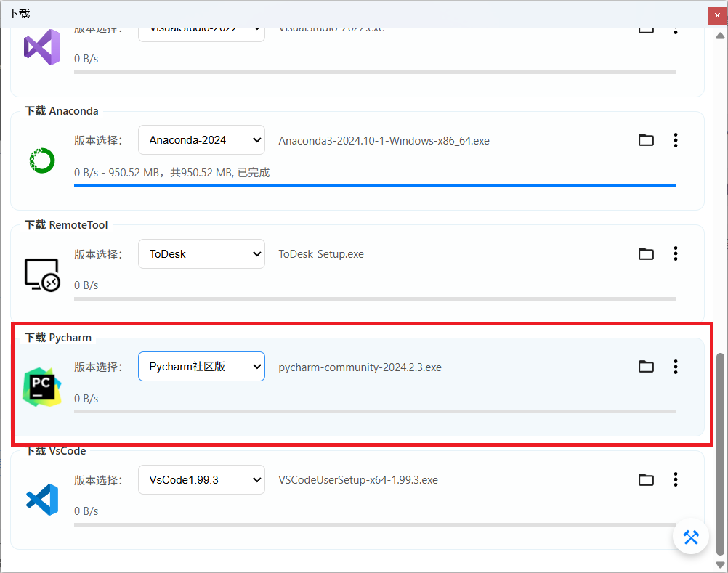Open the download folder for Anaconda
The width and height of the screenshot is (728, 573).
646,140
